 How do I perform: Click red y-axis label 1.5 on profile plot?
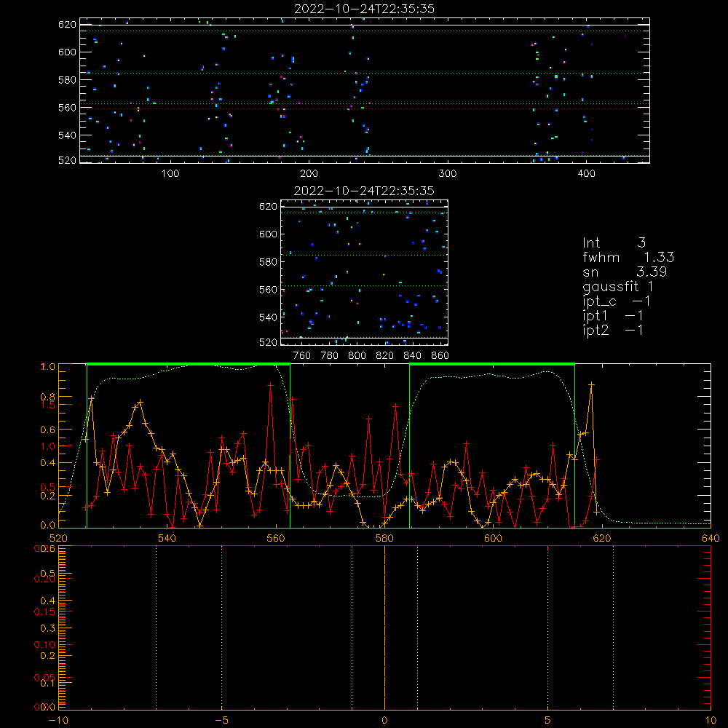point(48,405)
